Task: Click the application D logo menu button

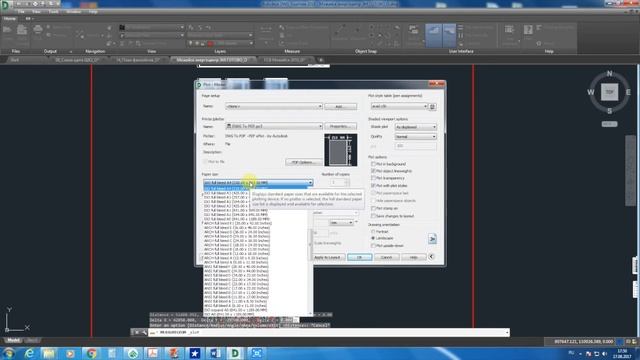Action: click(x=5, y=4)
